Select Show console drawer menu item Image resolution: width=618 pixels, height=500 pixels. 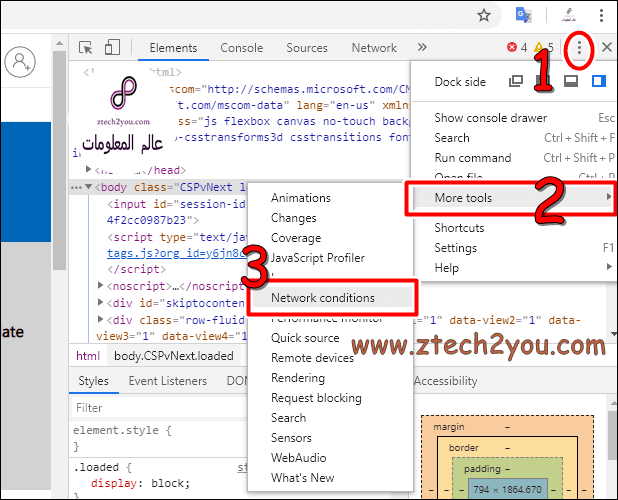coord(514,118)
